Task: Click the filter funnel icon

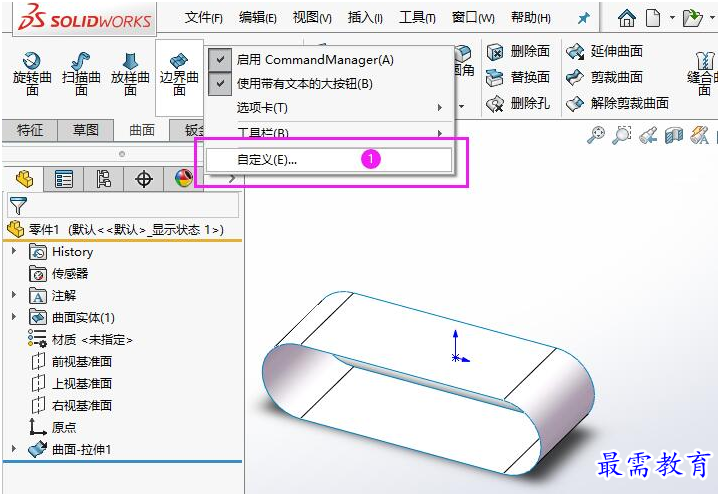Action: click(x=18, y=205)
